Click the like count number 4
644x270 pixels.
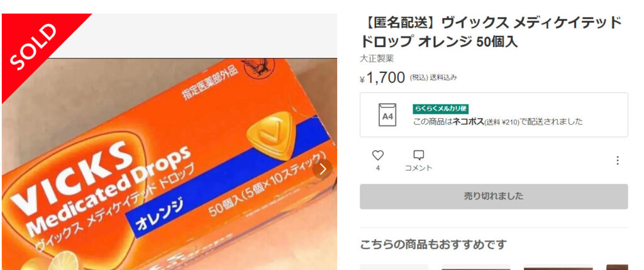click(x=377, y=167)
